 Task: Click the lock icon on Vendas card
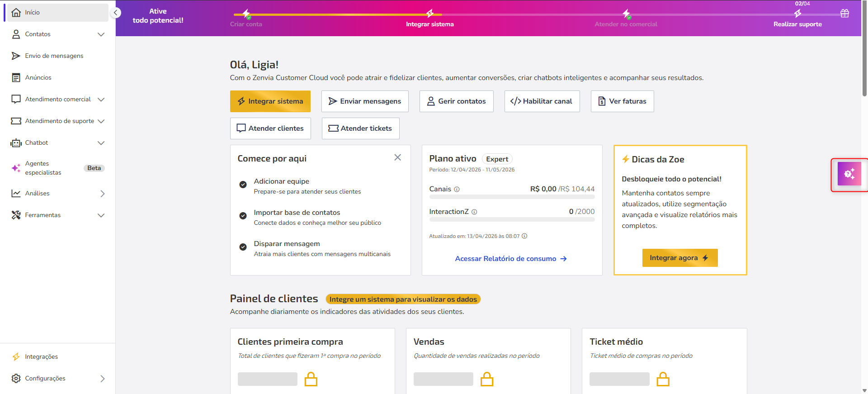[x=487, y=379]
